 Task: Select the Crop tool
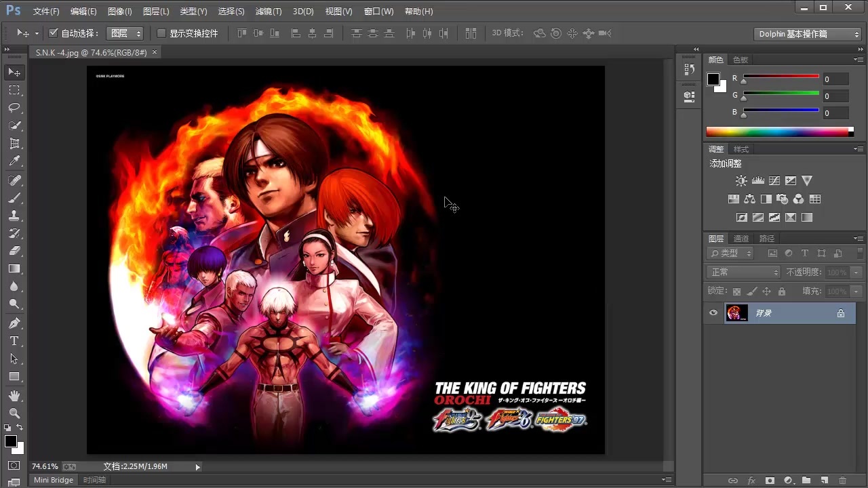14,144
